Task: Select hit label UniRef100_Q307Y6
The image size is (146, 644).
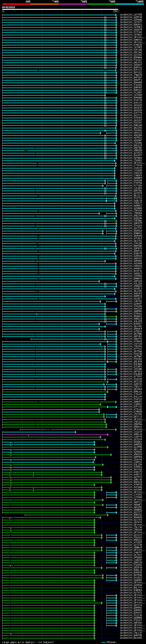Action: click(x=131, y=113)
